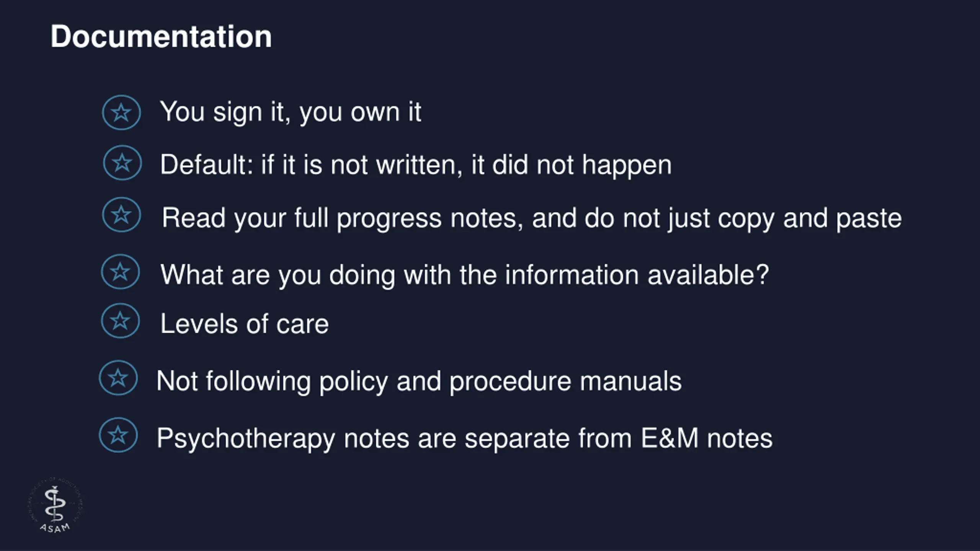980x551 pixels.
Task: Click the question mark after 'available'
Action: pos(762,274)
